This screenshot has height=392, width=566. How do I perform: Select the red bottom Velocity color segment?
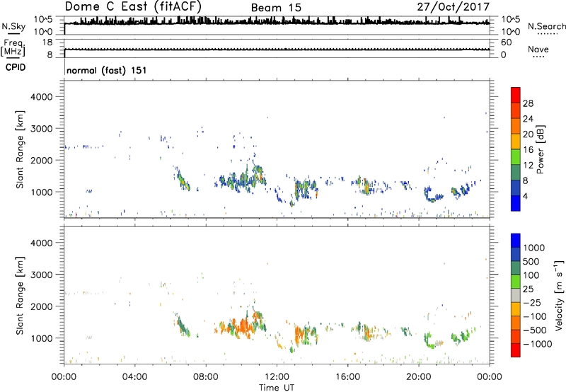coord(516,350)
